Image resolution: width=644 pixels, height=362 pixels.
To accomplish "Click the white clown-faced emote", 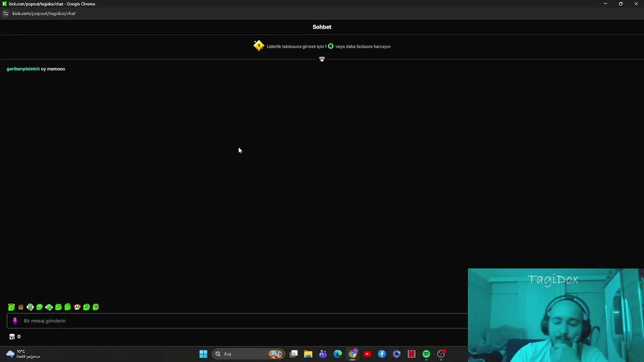I will point(30,307).
